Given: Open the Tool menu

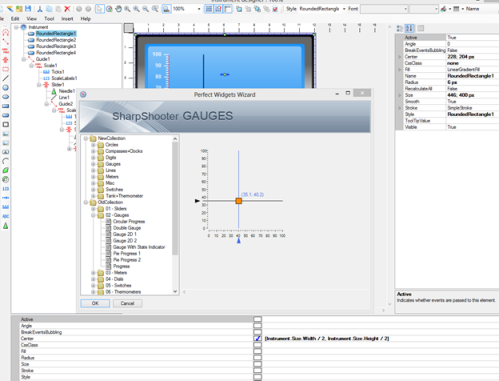Looking at the screenshot, I should (x=49, y=19).
